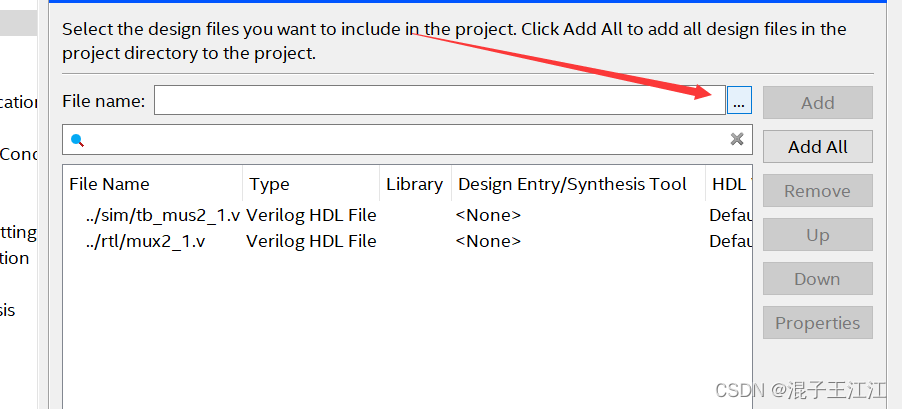Click the Down button
This screenshot has width=902, height=409.
click(817, 279)
